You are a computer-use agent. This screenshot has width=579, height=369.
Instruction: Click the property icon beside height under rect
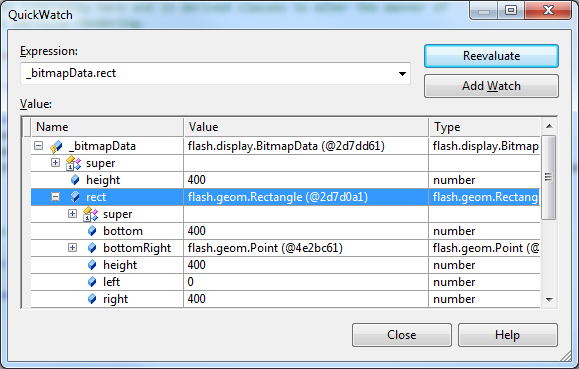[x=92, y=265]
